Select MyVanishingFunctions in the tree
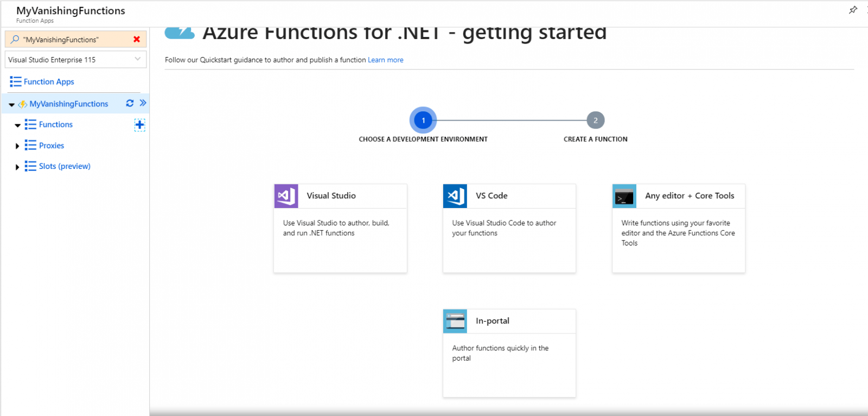The width and height of the screenshot is (868, 416). [69, 104]
